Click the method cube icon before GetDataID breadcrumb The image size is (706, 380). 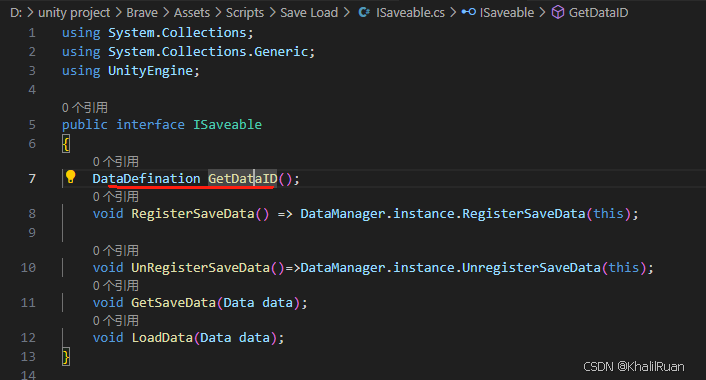tap(557, 13)
